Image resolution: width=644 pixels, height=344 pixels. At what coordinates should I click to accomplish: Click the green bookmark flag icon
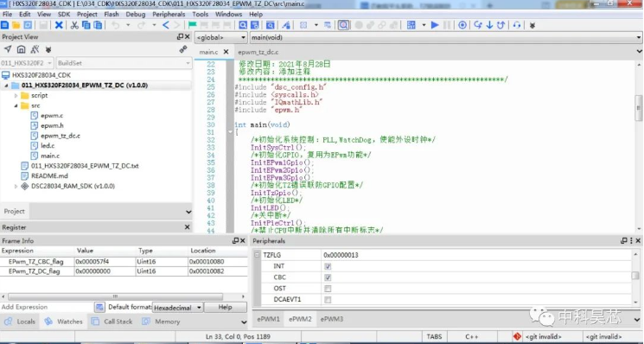192,25
